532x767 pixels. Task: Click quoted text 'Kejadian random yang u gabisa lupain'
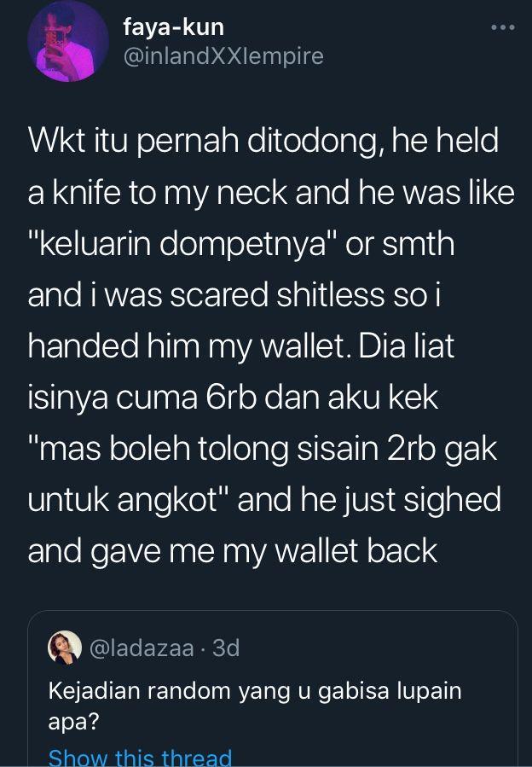(x=255, y=692)
